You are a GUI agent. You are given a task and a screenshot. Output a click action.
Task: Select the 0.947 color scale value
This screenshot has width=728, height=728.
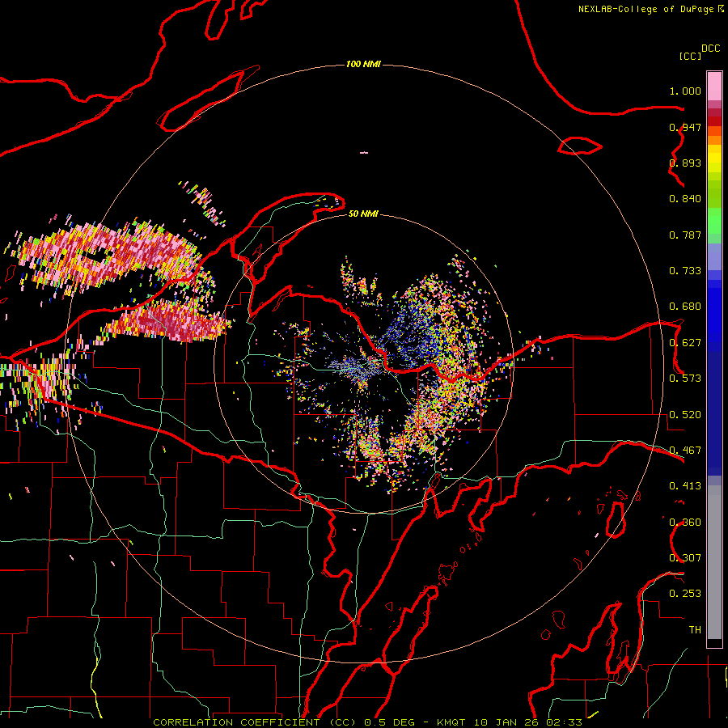tap(685, 127)
